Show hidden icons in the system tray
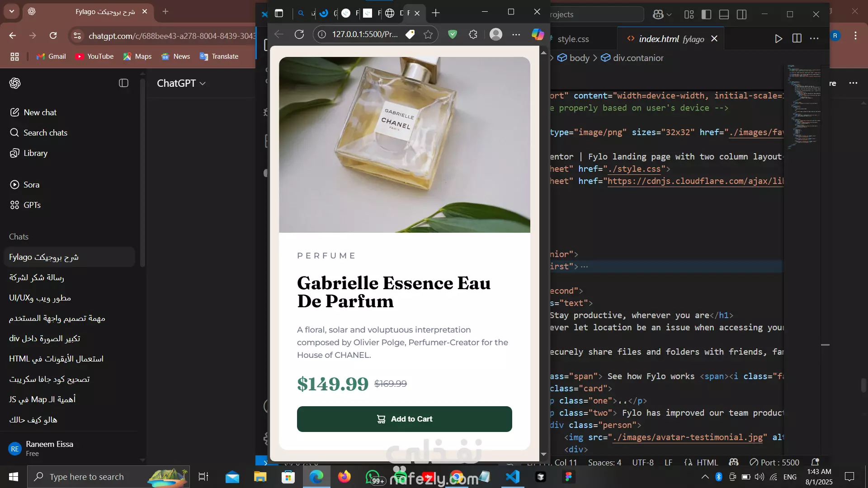Viewport: 868px width, 488px height. coord(705,477)
